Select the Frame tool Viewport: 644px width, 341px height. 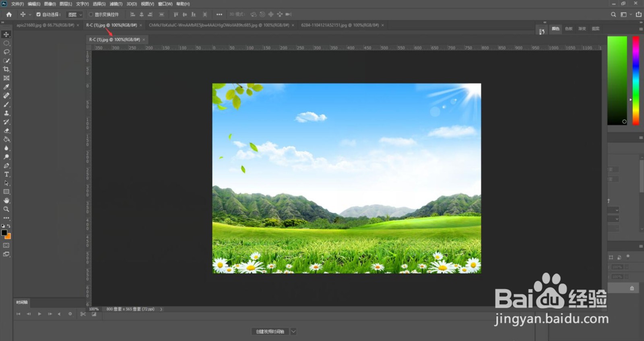[x=6, y=78]
